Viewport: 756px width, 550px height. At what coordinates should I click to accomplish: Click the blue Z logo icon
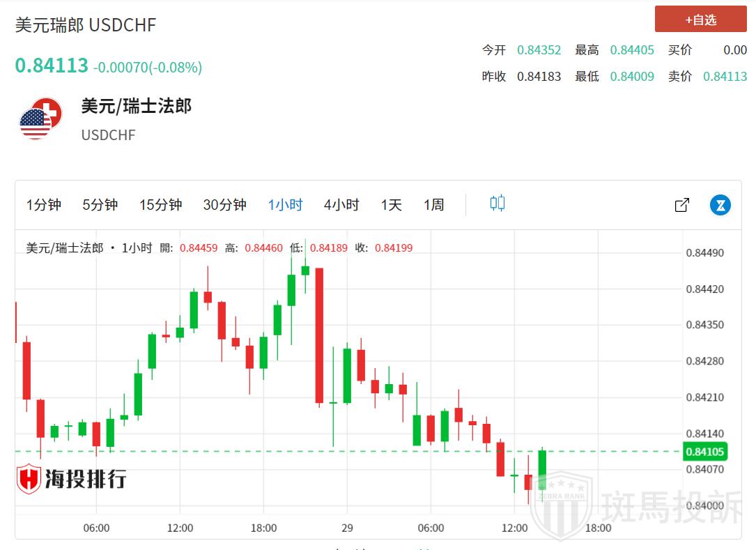click(x=720, y=205)
